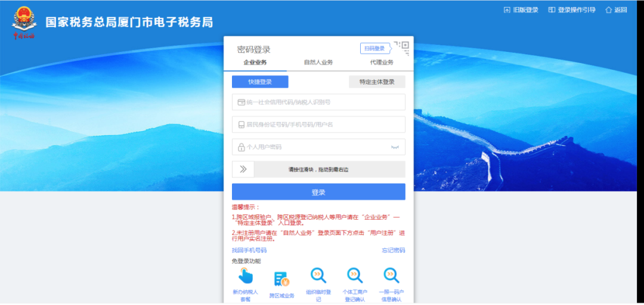This screenshot has height=305, width=644.
Task: Click 登录操作引导 in top bar
Action: (x=572, y=10)
